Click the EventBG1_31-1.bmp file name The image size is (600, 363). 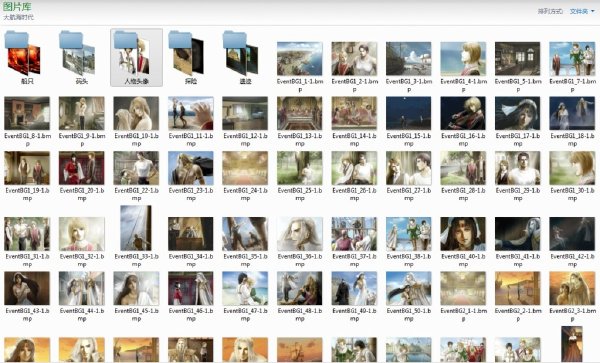click(27, 260)
